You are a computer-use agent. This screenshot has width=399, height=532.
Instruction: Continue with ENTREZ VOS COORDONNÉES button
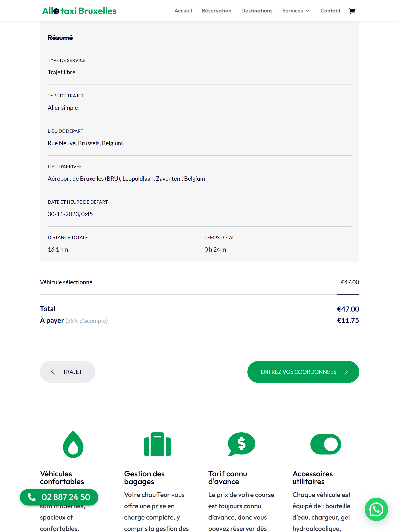pyautogui.click(x=303, y=372)
